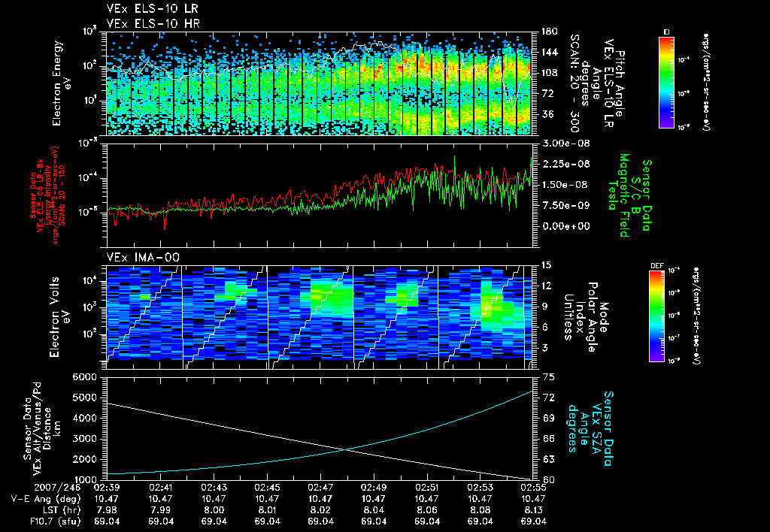Click the 108 pitch angle tick label
The width and height of the screenshot is (770, 532).
click(x=550, y=73)
